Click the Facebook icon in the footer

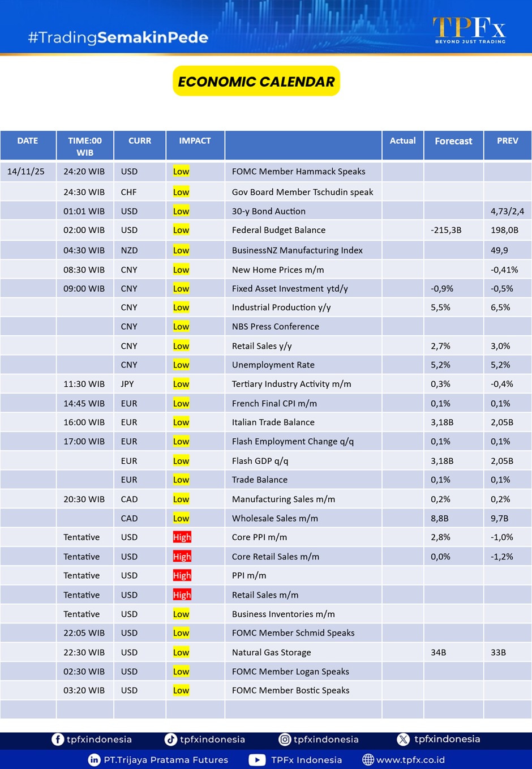coord(57,740)
